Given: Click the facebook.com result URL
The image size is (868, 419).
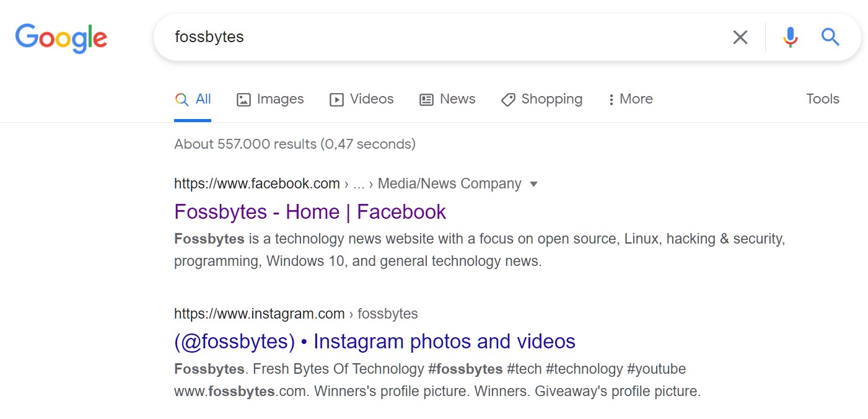Looking at the screenshot, I should pyautogui.click(x=257, y=184).
